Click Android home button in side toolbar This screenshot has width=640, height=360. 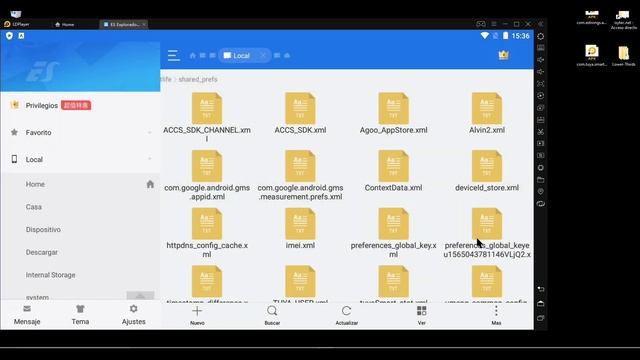541,303
